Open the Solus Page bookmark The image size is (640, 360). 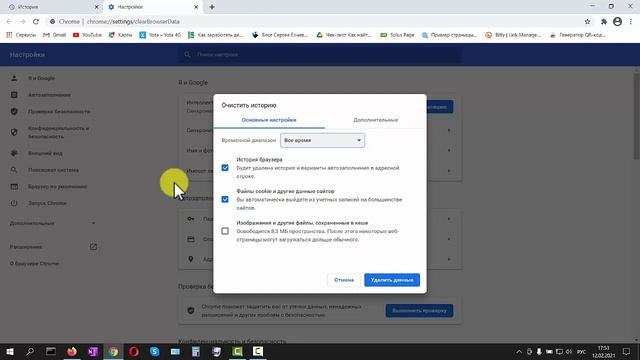(397, 35)
